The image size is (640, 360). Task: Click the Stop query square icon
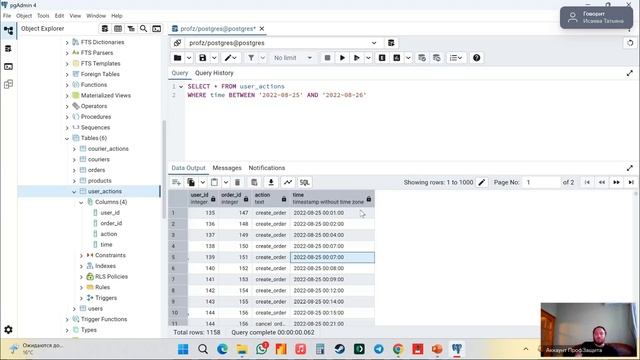tap(327, 58)
